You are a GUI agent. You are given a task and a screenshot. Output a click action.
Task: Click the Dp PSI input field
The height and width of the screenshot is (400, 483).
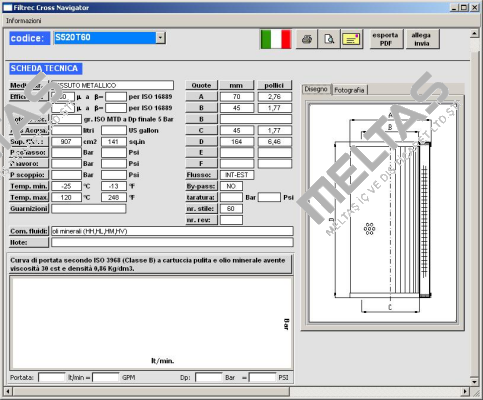tap(262, 378)
